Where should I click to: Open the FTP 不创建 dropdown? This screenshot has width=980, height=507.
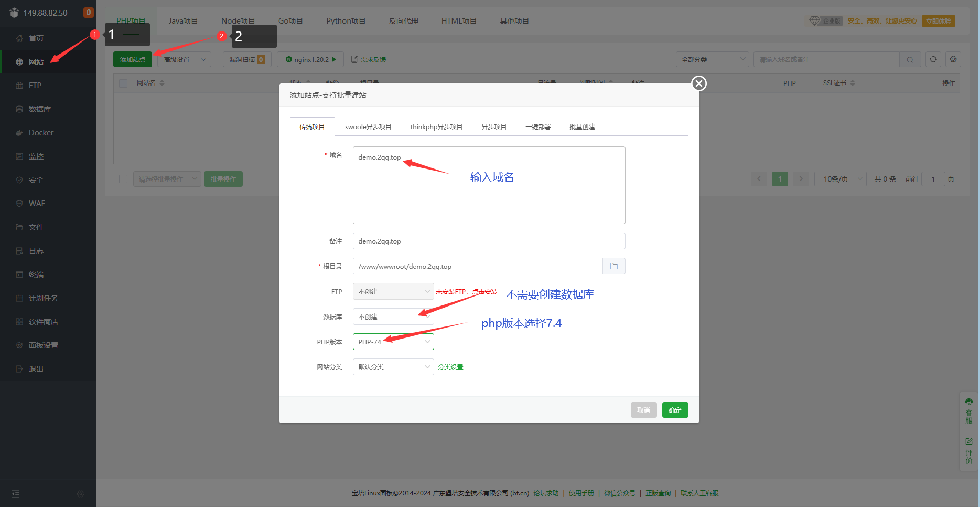pyautogui.click(x=393, y=291)
